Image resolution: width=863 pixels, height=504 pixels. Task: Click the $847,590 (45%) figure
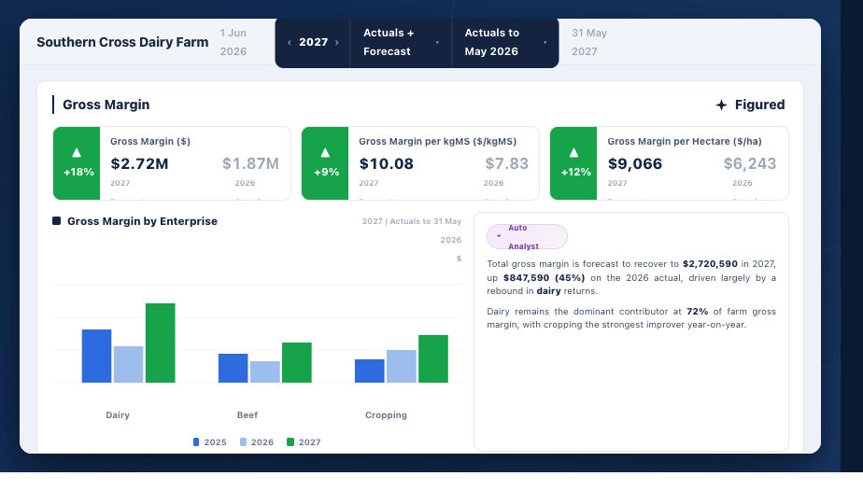[x=544, y=278]
